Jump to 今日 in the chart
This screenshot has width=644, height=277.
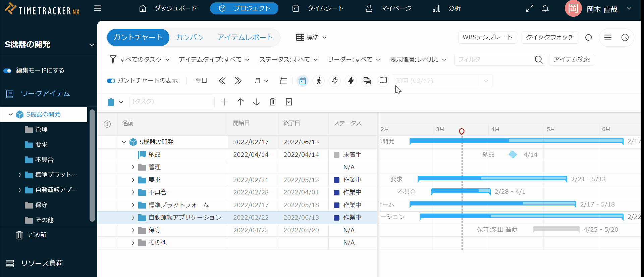(x=201, y=81)
